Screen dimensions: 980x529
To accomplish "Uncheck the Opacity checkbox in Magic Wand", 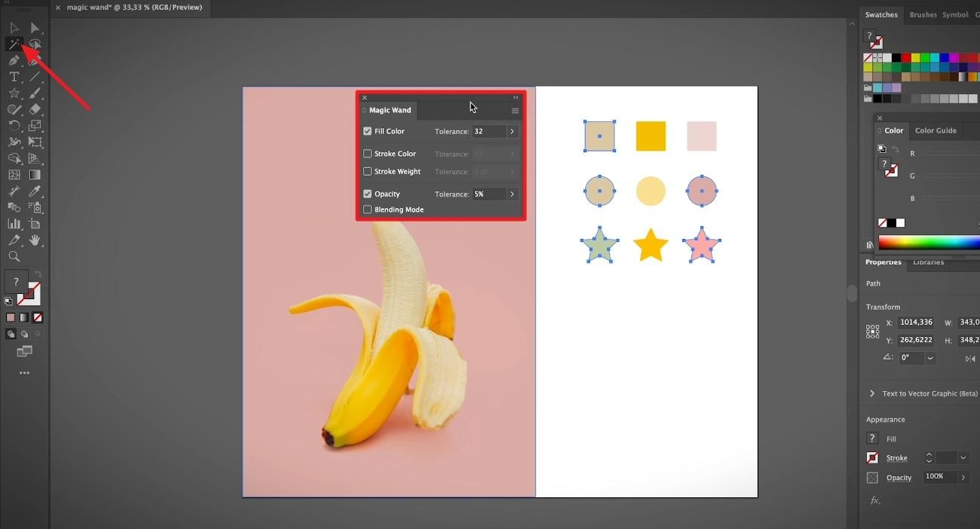I will 367,194.
